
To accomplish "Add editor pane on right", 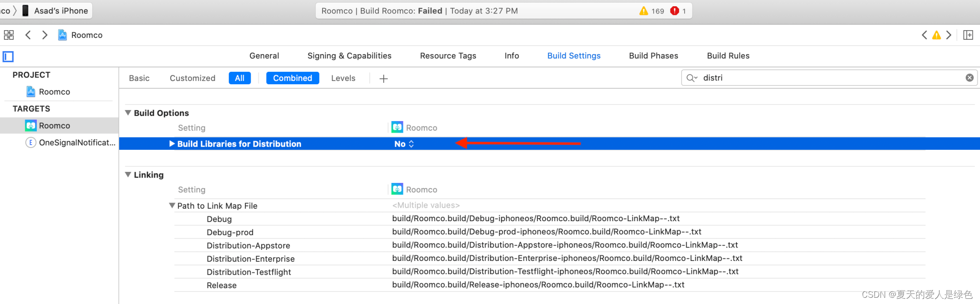I will [968, 35].
